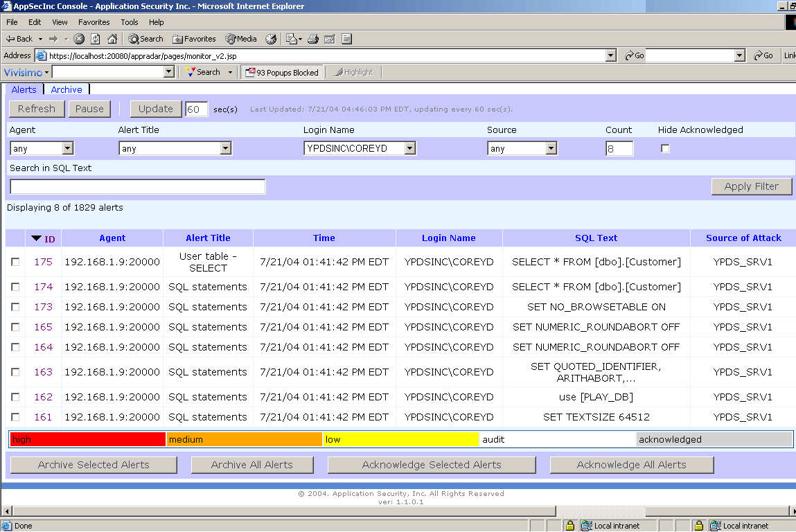Expand the dropdown beside the second Go field
The width and height of the screenshot is (796, 532).
[x=740, y=55]
